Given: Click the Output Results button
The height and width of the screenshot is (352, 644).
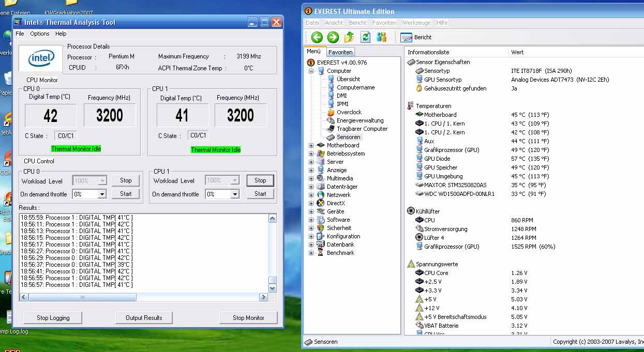Looking at the screenshot, I should click(x=144, y=318).
